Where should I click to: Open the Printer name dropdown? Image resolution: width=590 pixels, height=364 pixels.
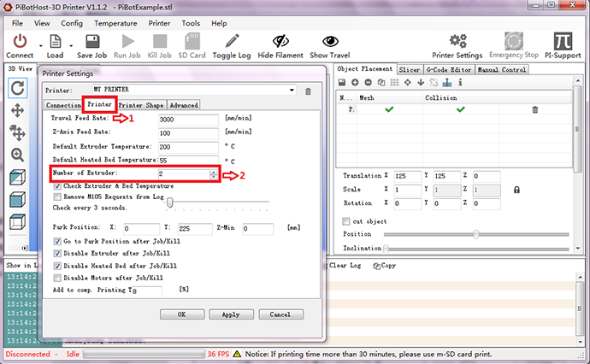pyautogui.click(x=292, y=91)
